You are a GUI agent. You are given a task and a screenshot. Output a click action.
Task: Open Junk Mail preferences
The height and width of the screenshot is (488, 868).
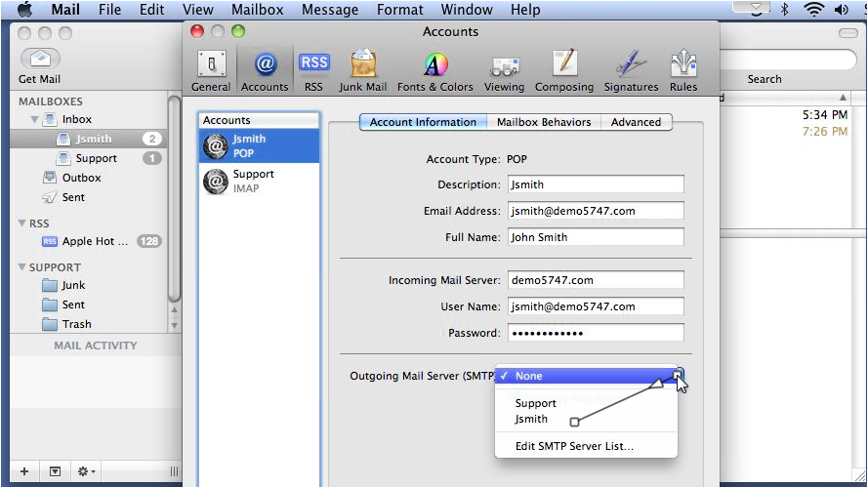coord(363,71)
